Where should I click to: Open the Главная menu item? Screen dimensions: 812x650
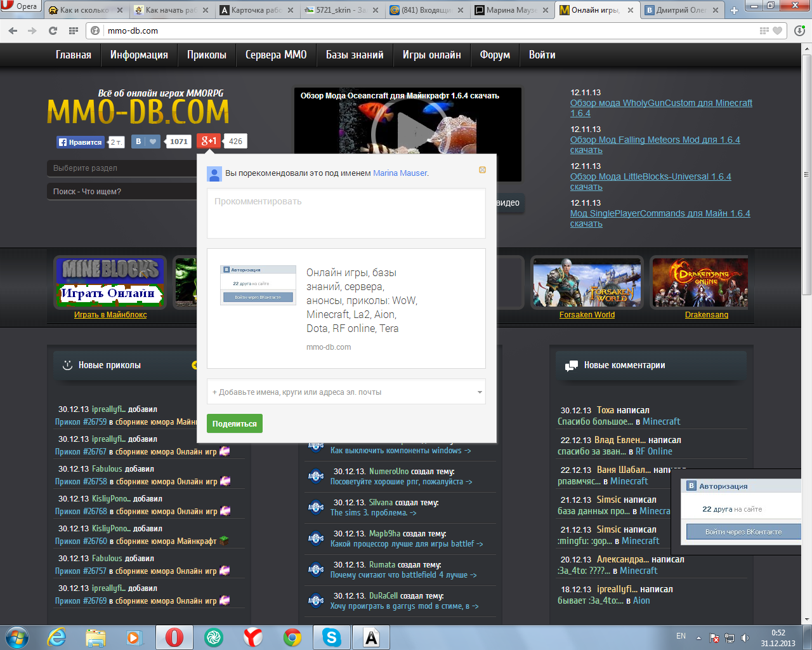coord(74,55)
